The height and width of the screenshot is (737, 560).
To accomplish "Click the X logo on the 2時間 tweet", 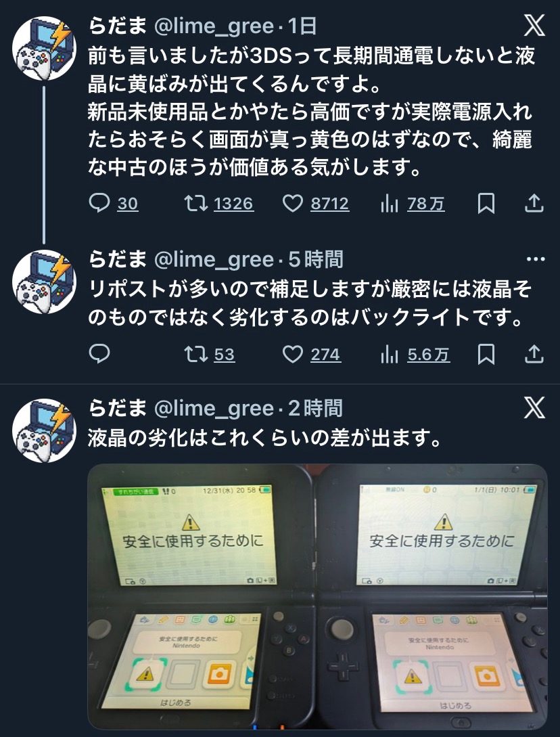I will tap(534, 407).
